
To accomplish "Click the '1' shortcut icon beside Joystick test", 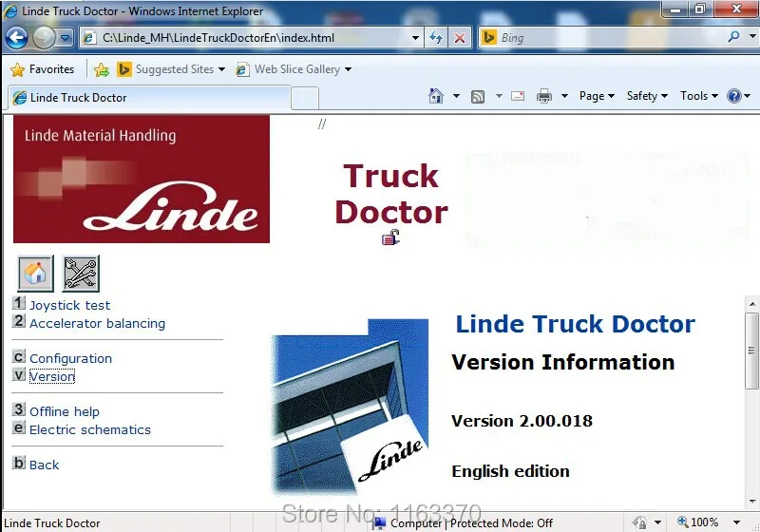I will pos(18,303).
